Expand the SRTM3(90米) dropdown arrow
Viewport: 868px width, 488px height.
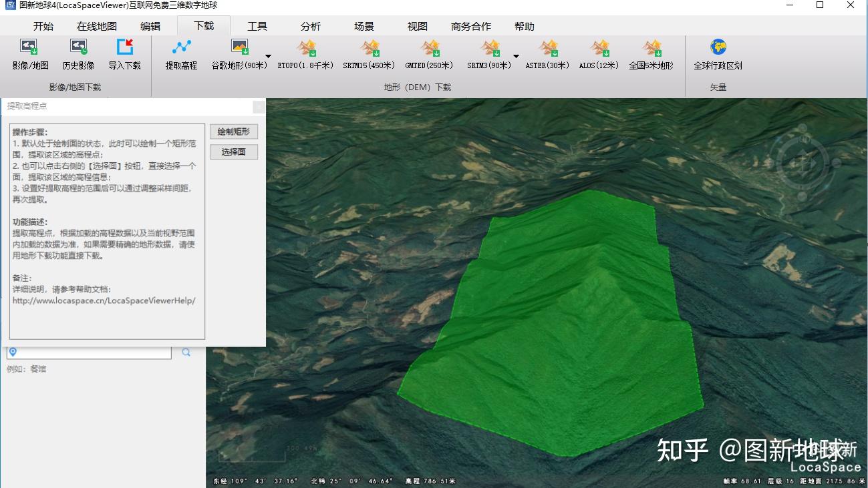click(516, 56)
